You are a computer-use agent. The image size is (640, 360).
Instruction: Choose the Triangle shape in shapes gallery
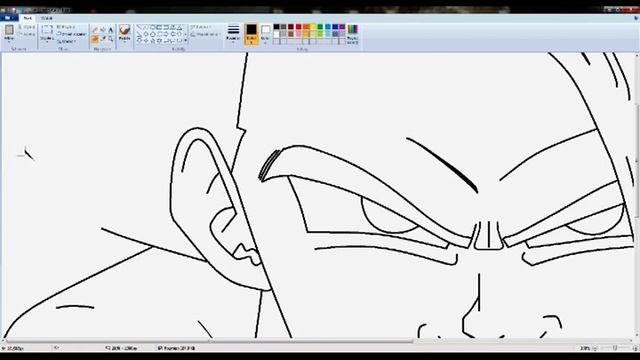coord(179,27)
